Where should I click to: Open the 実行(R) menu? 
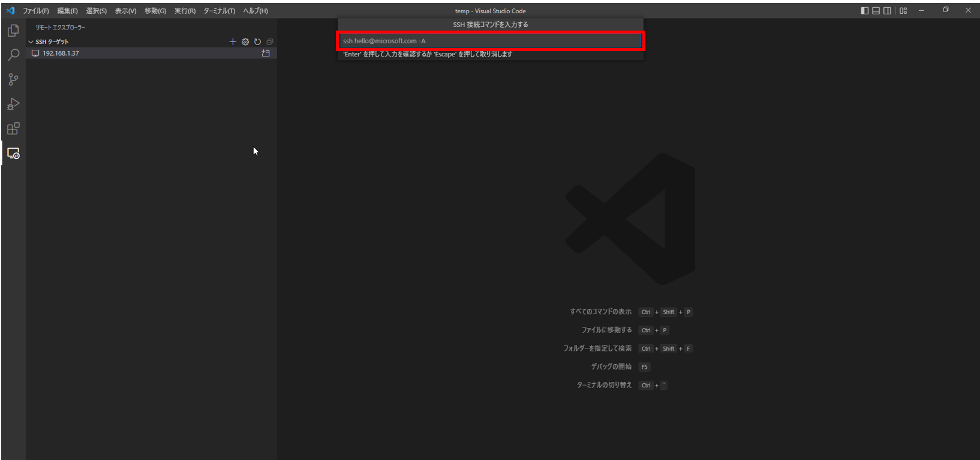click(x=185, y=11)
